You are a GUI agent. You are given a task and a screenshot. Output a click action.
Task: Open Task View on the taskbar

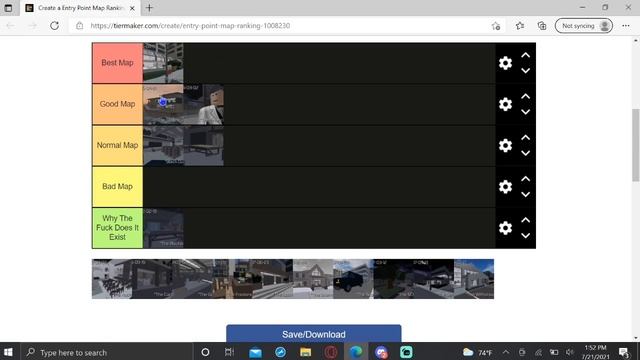coord(229,352)
